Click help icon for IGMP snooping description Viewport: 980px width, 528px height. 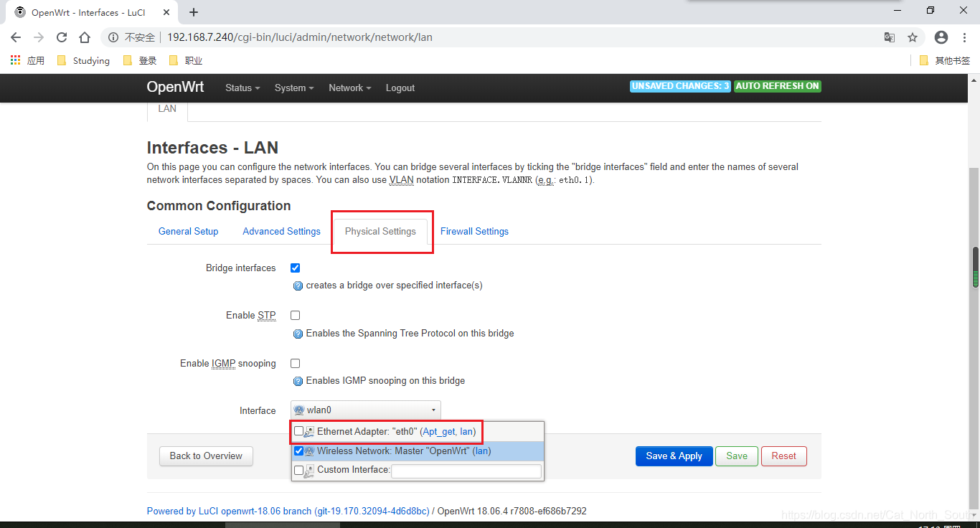point(298,381)
